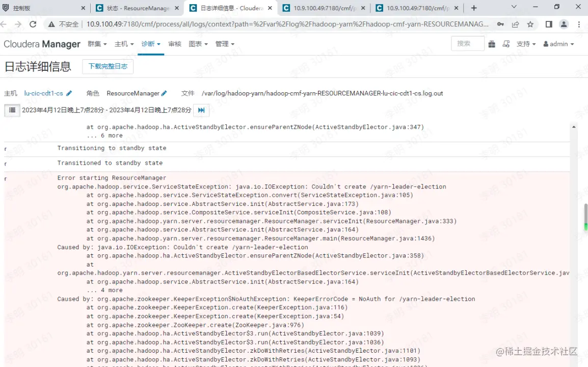Edit role ResourceManager pencil icon
The width and height of the screenshot is (588, 367).
click(x=164, y=93)
